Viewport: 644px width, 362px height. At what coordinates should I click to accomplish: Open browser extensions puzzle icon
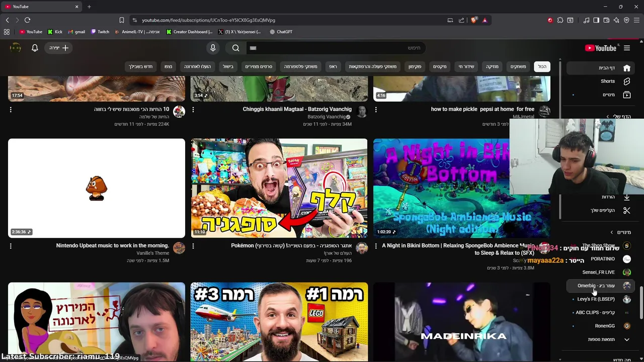click(560, 20)
